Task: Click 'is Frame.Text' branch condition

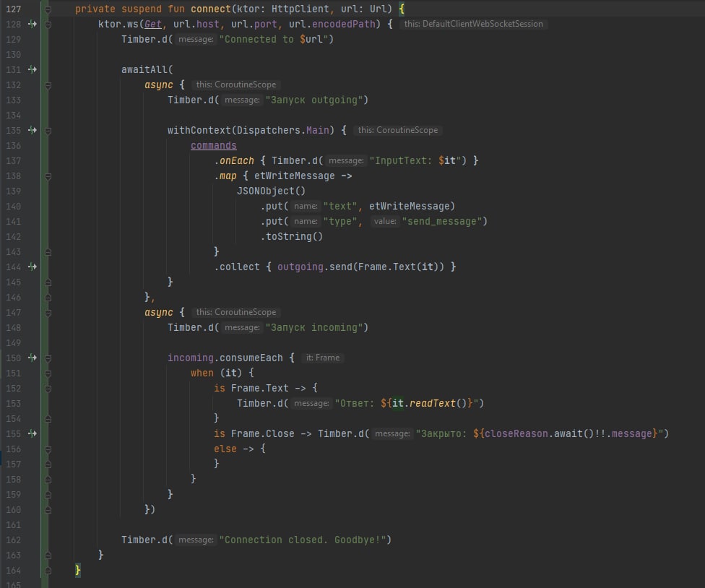Action: click(251, 388)
